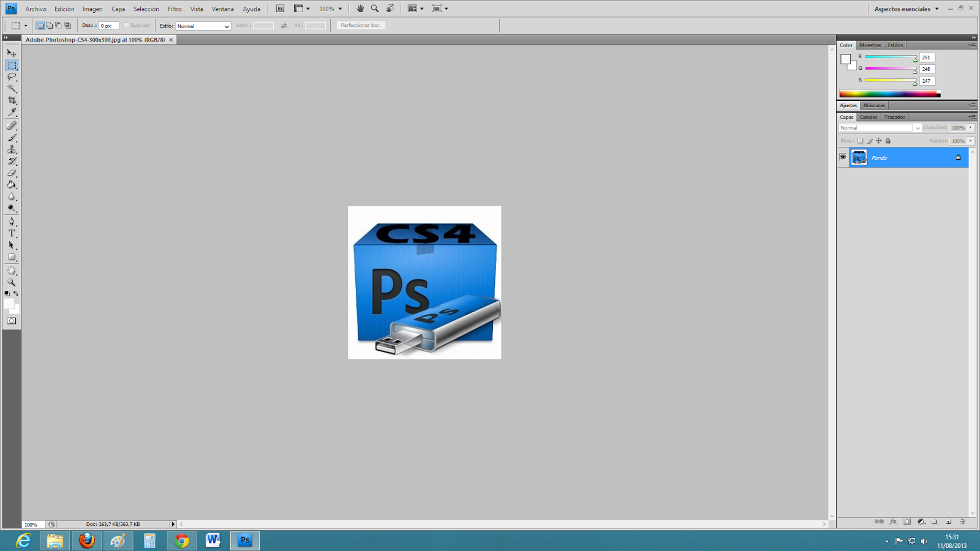
Task: Choose the Add to selection mode
Action: 49,26
